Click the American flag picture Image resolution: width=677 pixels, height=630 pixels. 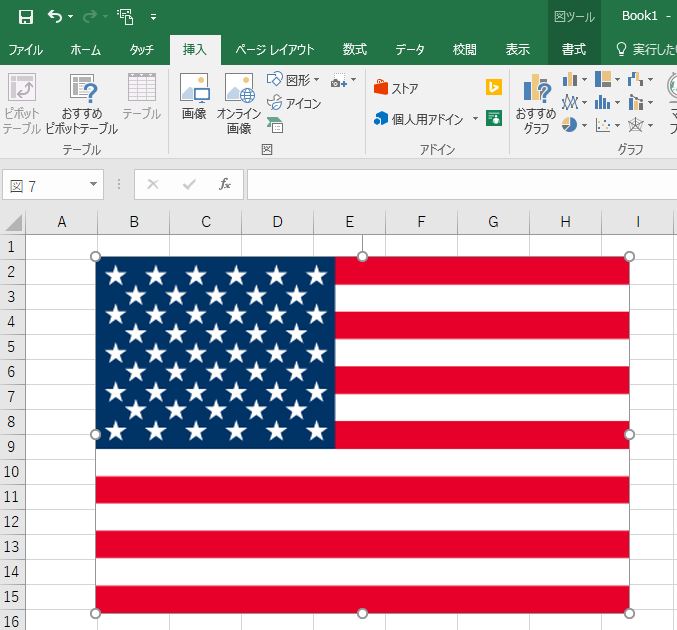click(362, 435)
